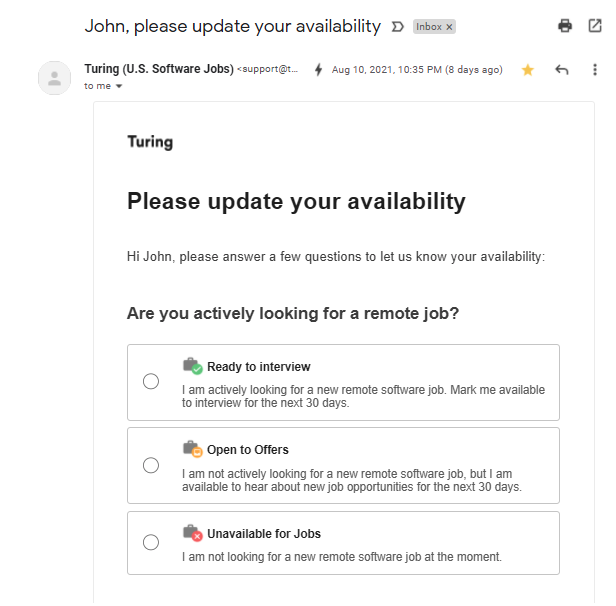Image resolution: width=616 pixels, height=606 pixels.
Task: Click sender name Turing (U.S. Software Jobs)
Action: [159, 69]
